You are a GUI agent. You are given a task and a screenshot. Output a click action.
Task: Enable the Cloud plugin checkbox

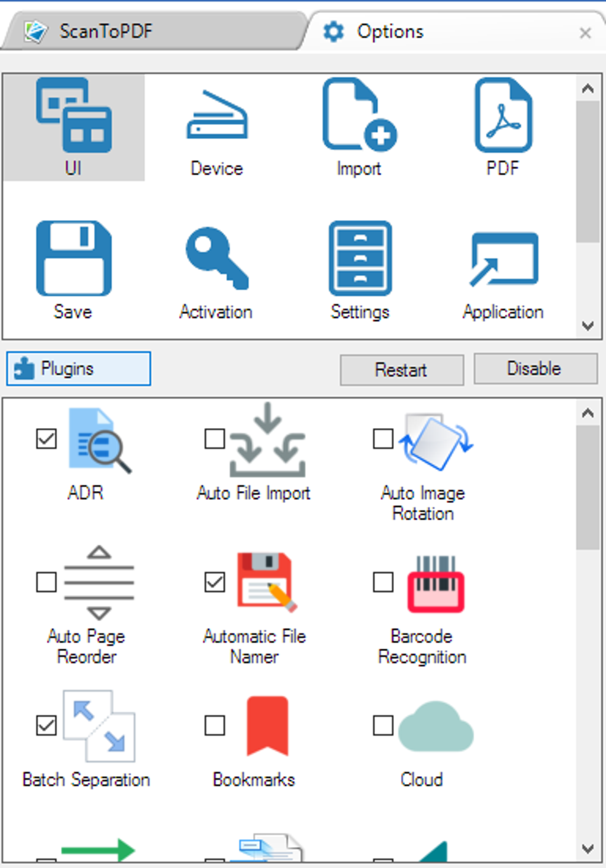(x=383, y=725)
